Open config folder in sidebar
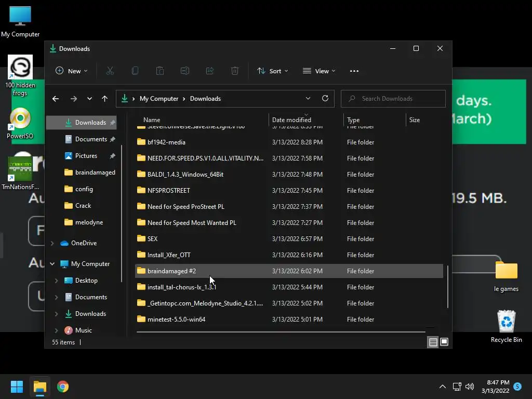The image size is (532, 399). (82, 189)
